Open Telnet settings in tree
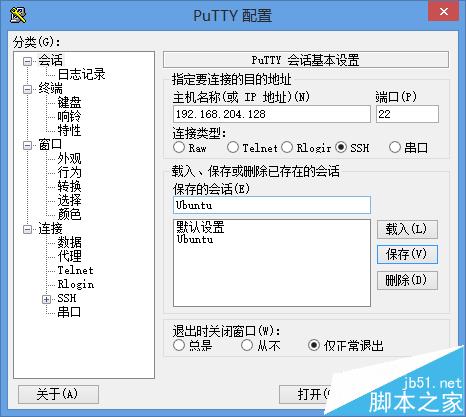This screenshot has height=417, width=466. pyautogui.click(x=76, y=270)
